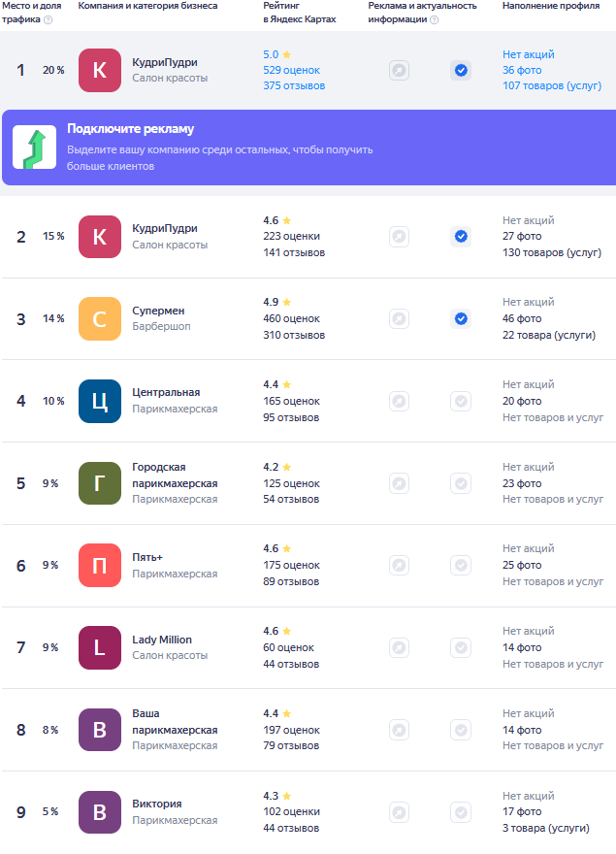Click the advertising icon in the Городская парикмахерская row

coord(399,483)
